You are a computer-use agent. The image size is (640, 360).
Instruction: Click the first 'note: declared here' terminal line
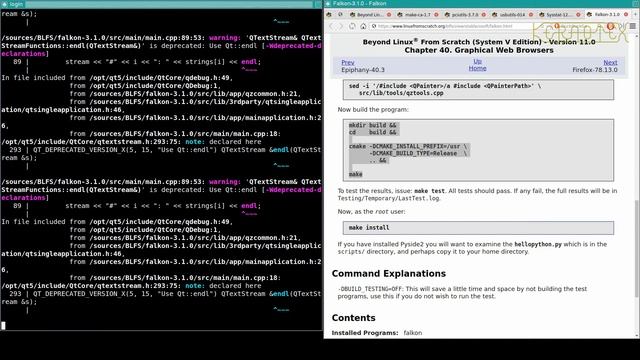coord(131,142)
